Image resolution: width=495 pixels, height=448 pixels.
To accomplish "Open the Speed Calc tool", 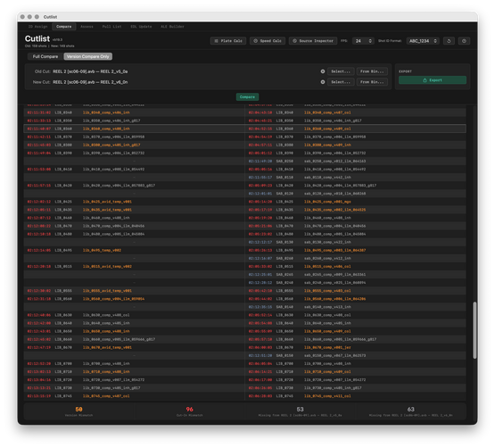I will [x=268, y=41].
